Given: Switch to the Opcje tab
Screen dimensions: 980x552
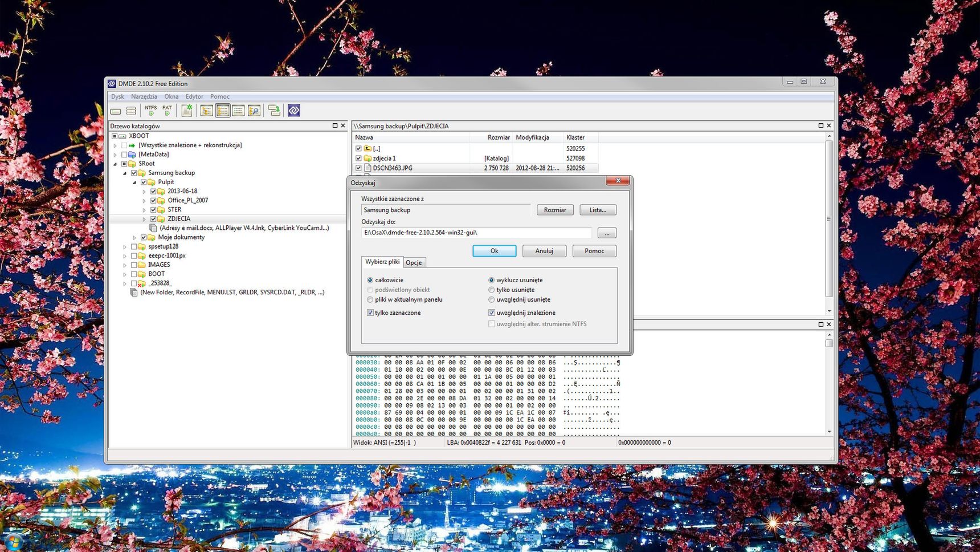Looking at the screenshot, I should (x=414, y=262).
